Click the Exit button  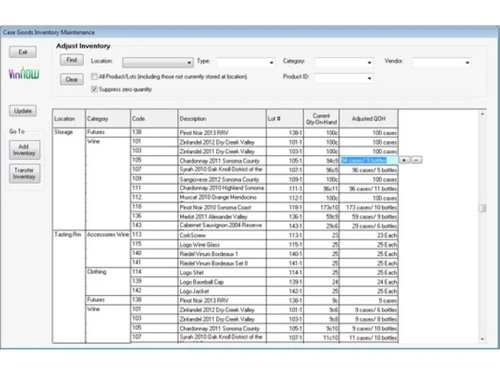(23, 52)
